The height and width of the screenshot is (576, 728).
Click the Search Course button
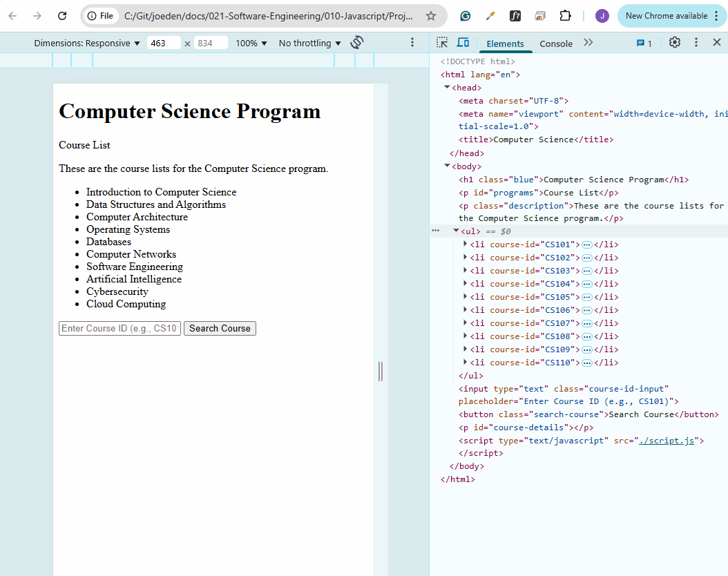(x=220, y=328)
